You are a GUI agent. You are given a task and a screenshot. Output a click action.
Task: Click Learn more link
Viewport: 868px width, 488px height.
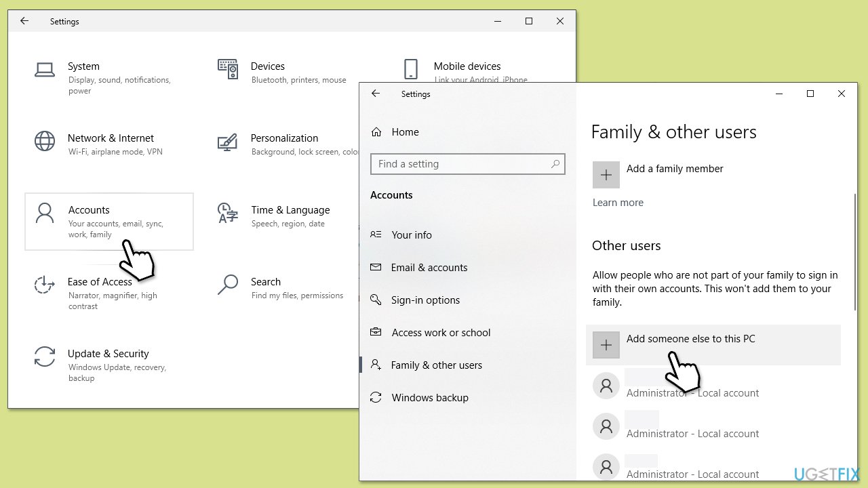618,203
